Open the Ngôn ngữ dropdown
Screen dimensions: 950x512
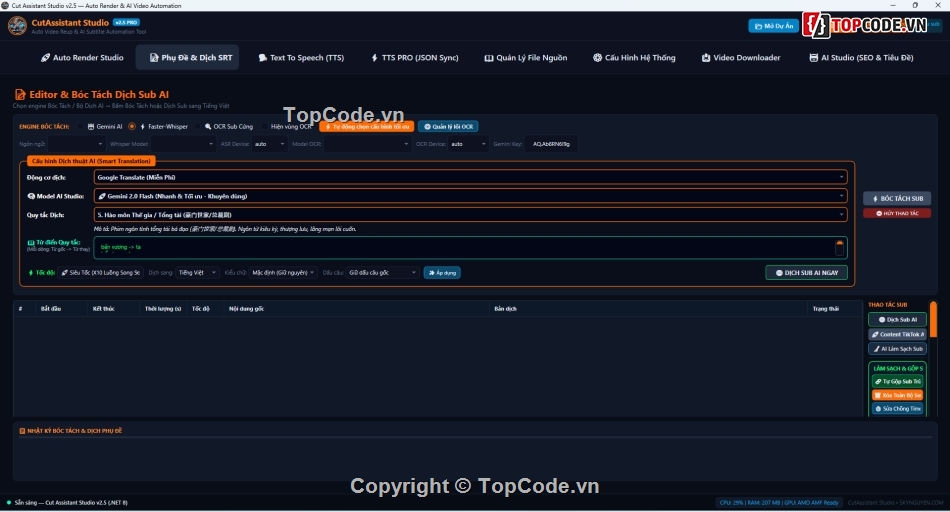click(x=76, y=144)
